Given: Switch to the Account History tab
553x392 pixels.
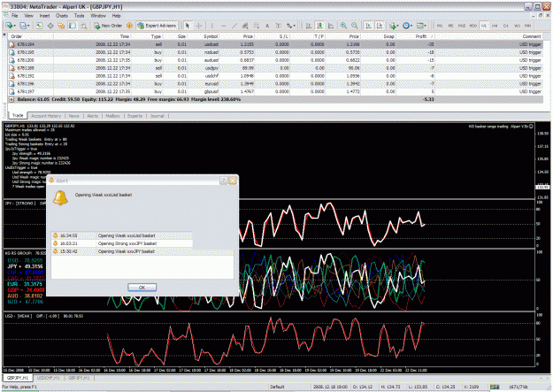Looking at the screenshot, I should tap(46, 116).
